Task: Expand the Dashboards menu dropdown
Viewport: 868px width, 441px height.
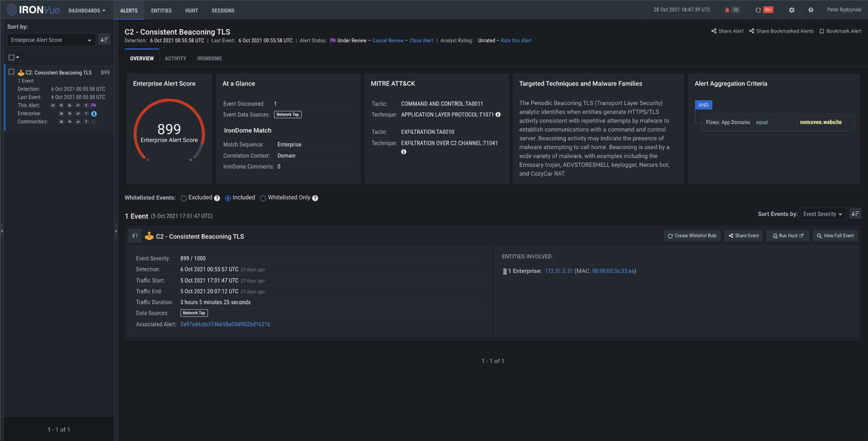Action: click(87, 10)
